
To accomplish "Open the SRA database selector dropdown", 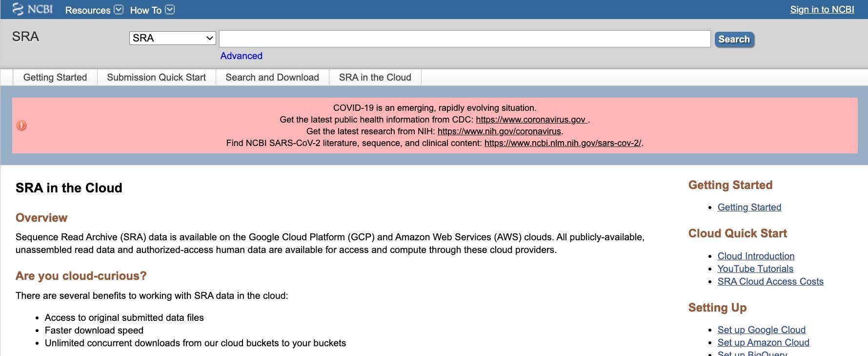I will 172,38.
